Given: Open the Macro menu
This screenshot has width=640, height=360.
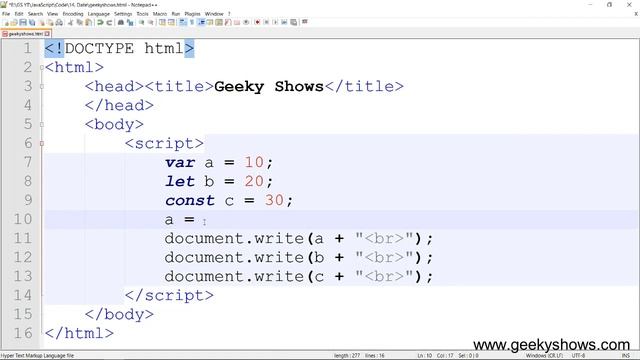Looking at the screenshot, I should point(160,14).
